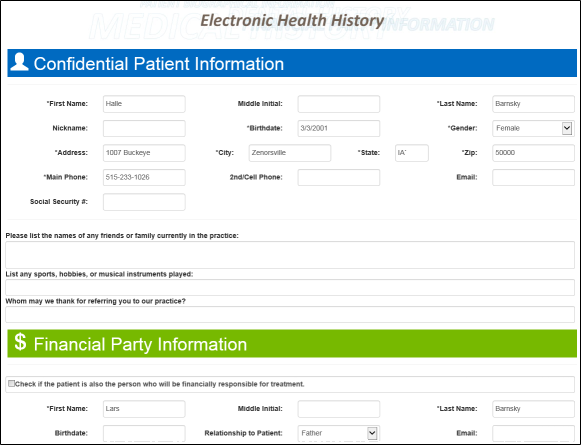Click the patient Last Name field
This screenshot has height=445, width=581.
point(533,104)
